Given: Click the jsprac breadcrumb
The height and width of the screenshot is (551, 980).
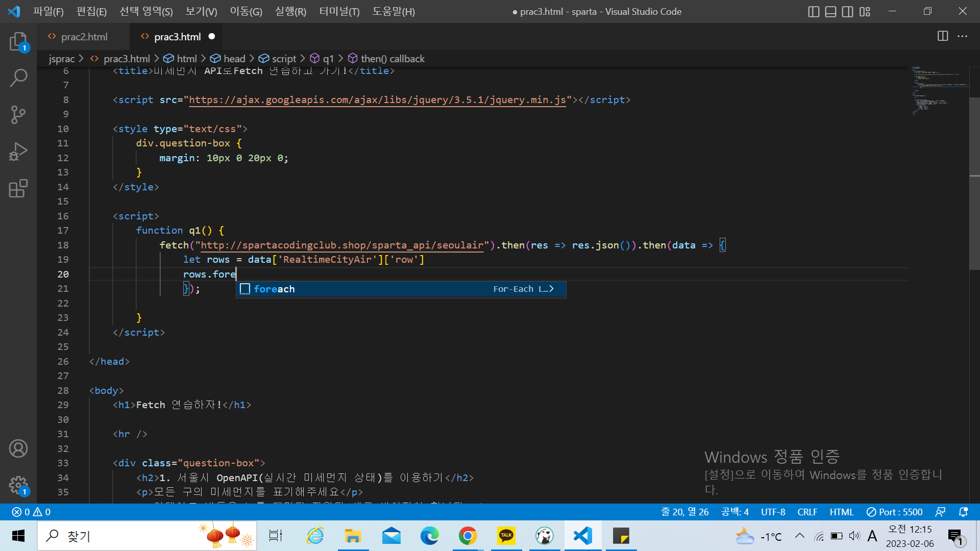Looking at the screenshot, I should click(62, 59).
